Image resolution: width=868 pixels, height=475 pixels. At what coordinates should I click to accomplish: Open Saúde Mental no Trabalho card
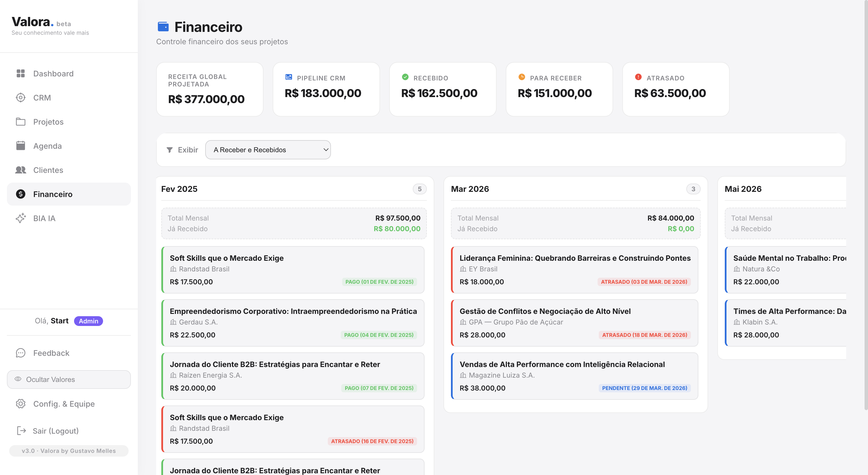point(785,270)
